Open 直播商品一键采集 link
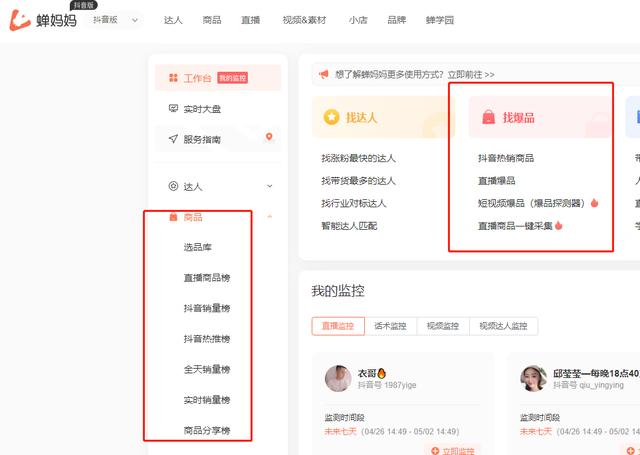 tap(515, 226)
